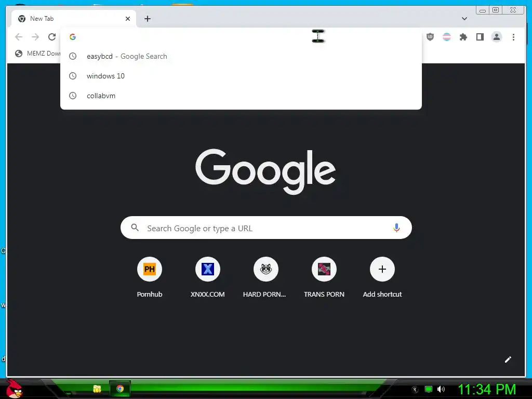This screenshot has width=532, height=399.
Task: Open the Angry Birds start button
Action: [14, 389]
